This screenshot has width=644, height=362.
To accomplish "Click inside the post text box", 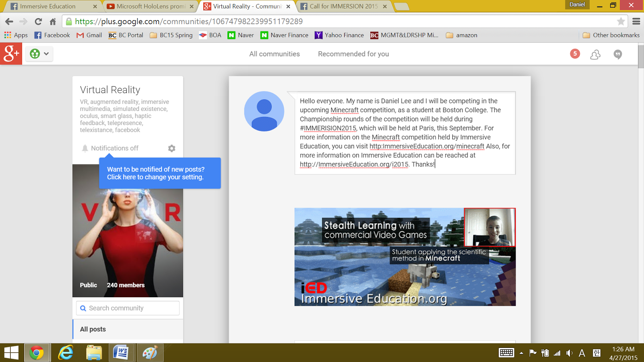I will tap(405, 133).
